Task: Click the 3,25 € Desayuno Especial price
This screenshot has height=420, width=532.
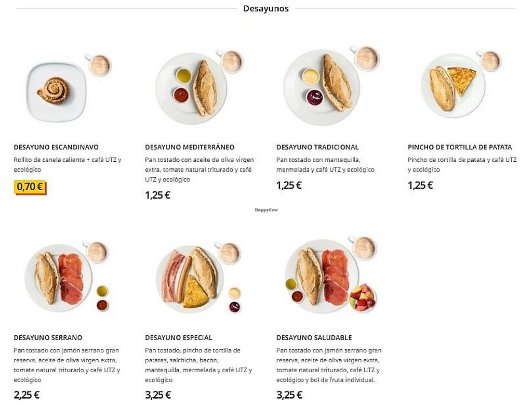Action: coord(158,395)
